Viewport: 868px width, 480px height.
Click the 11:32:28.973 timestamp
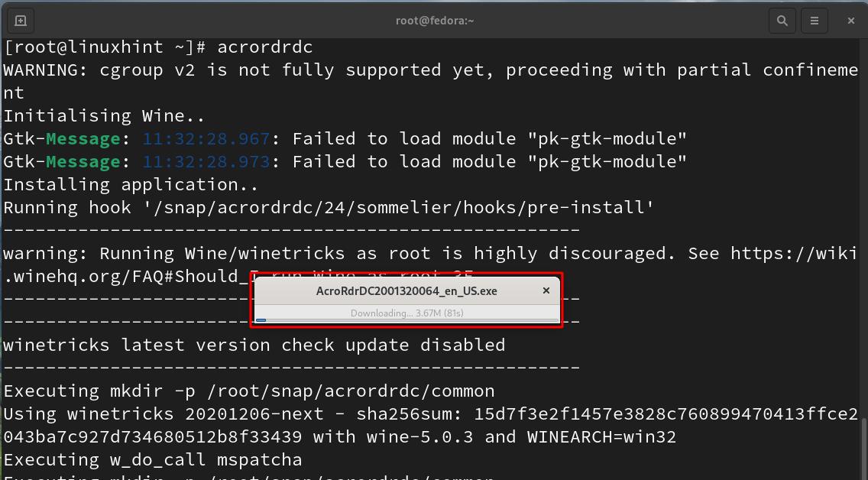pos(206,161)
